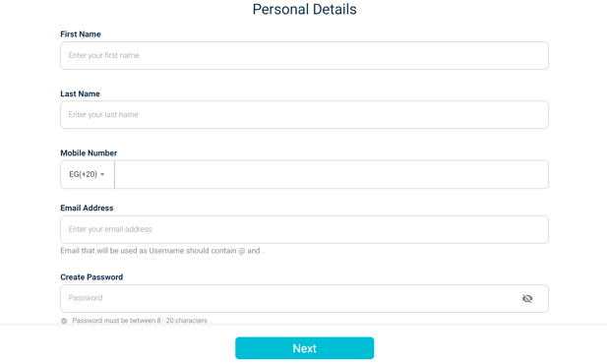Click the Mobile Number label
This screenshot has height=364, width=607.
click(x=89, y=152)
